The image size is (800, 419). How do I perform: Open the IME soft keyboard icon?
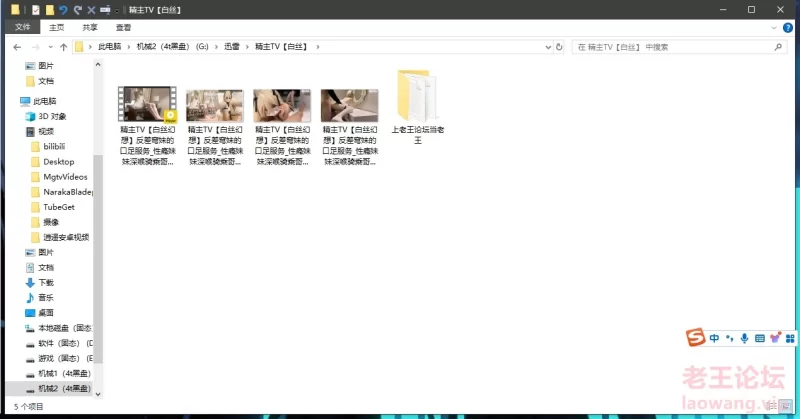(760, 338)
